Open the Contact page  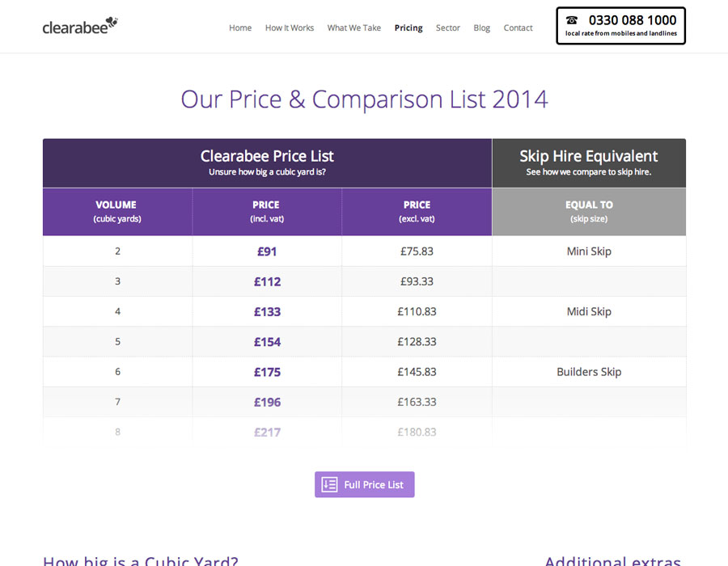point(518,27)
